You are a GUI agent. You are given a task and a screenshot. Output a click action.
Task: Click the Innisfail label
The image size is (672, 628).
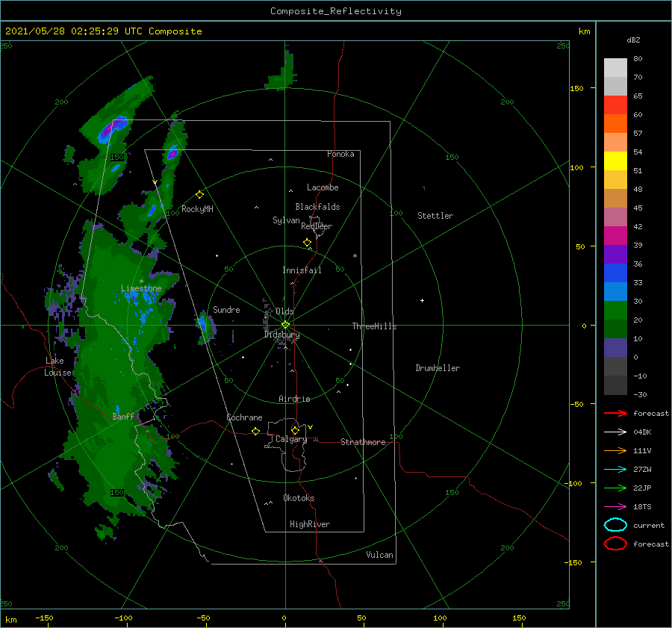coord(302,270)
